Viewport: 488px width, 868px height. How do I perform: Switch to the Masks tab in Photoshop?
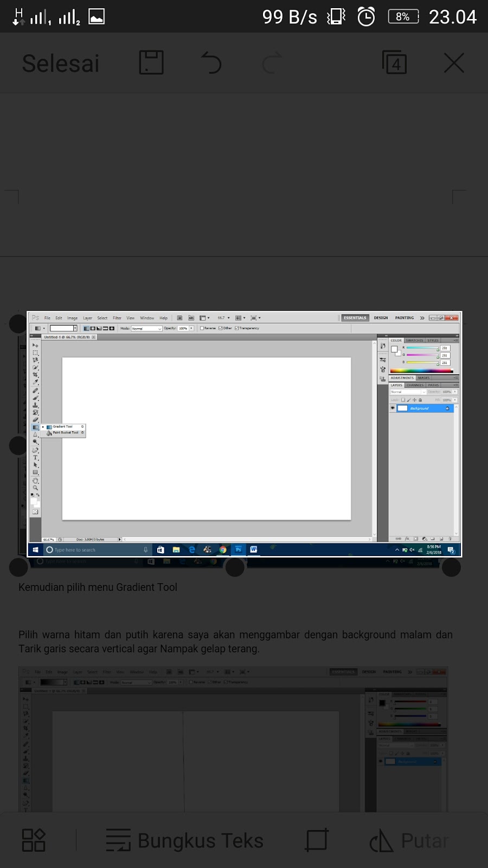(423, 378)
